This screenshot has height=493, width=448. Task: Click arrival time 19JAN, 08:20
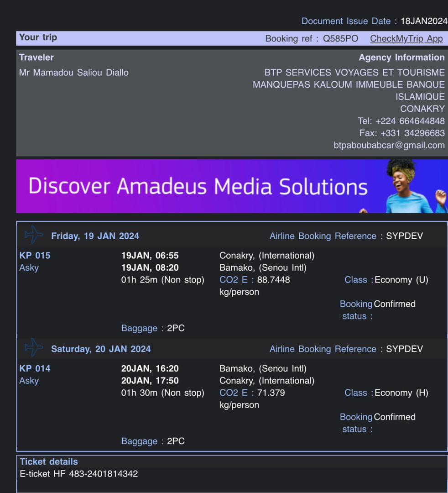click(150, 267)
